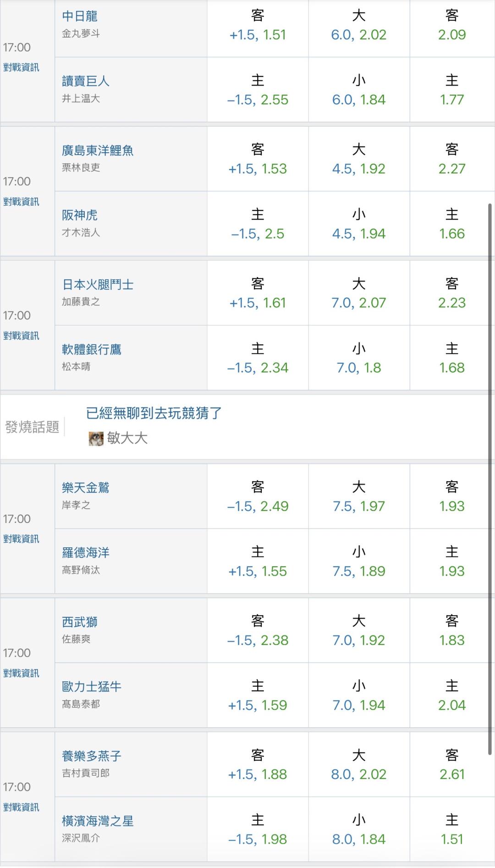The height and width of the screenshot is (868, 495).
Task: Open 對戰資訊 for 養樂多燕子 game
Action: [x=21, y=807]
